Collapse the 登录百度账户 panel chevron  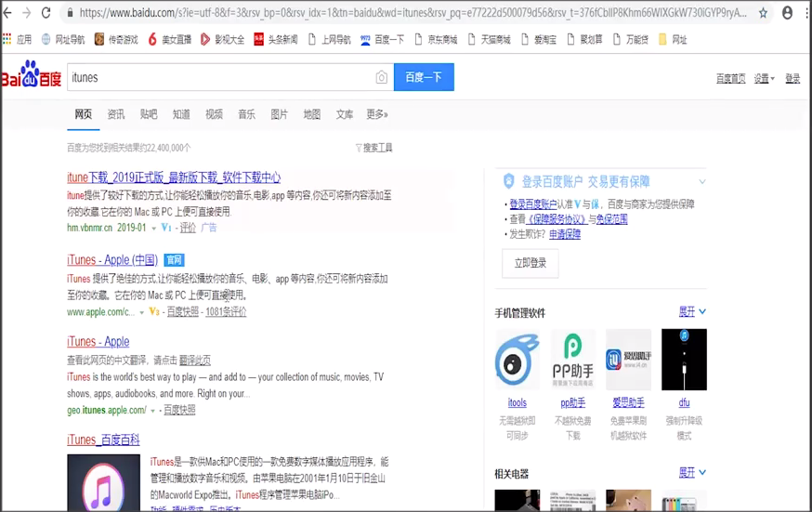pos(702,182)
